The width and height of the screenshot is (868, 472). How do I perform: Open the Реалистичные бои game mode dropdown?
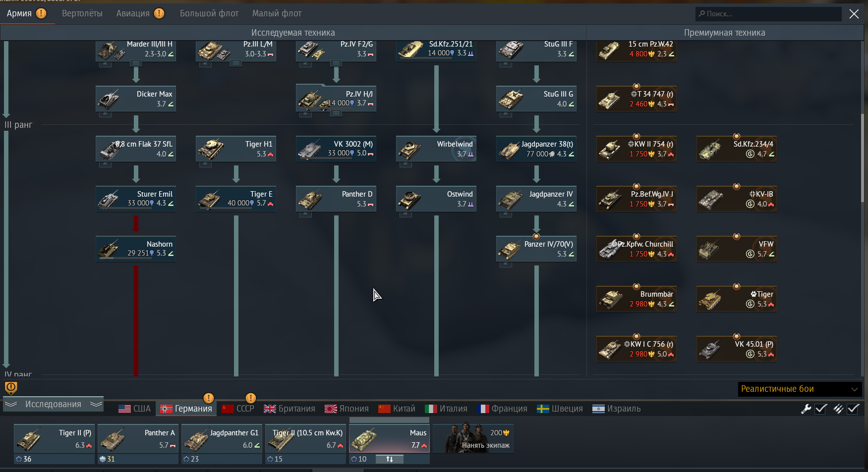pyautogui.click(x=800, y=389)
